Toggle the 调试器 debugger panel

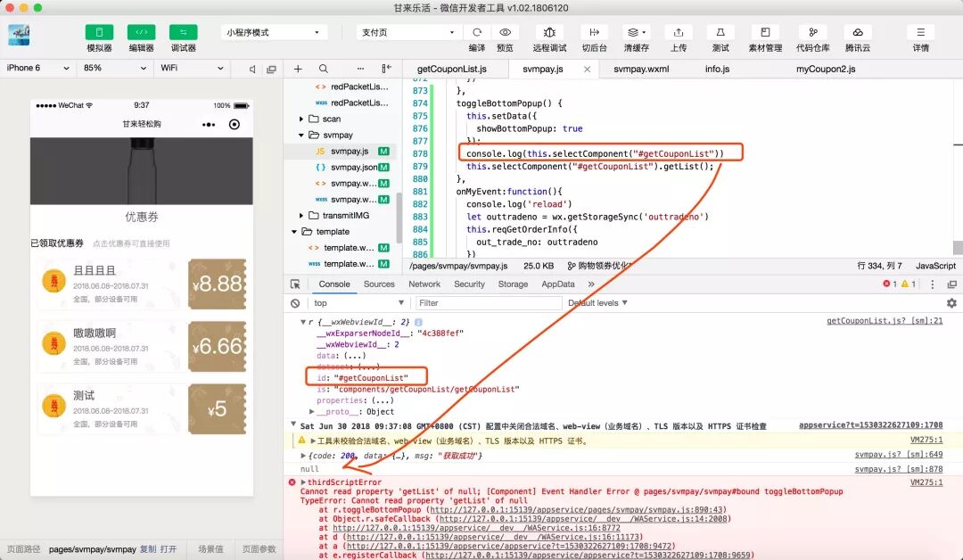click(183, 32)
